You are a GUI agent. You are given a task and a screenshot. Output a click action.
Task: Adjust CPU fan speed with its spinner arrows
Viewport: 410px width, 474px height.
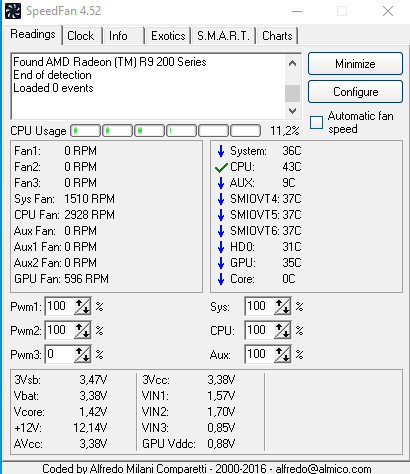pyautogui.click(x=282, y=330)
